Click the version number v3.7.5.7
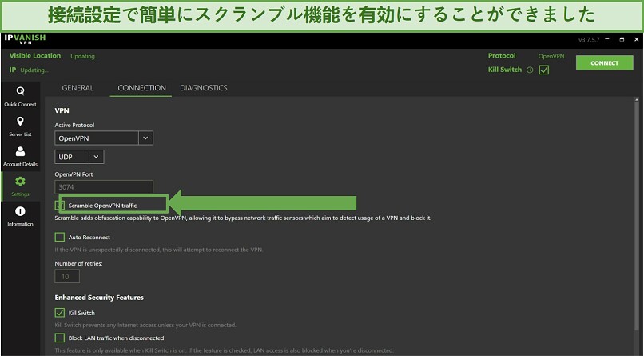 click(589, 40)
